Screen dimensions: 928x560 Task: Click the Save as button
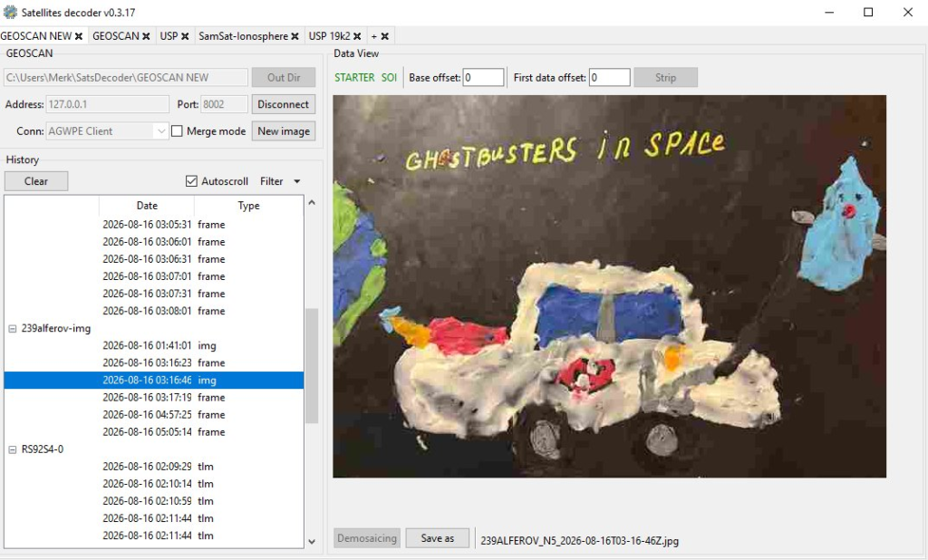click(438, 538)
